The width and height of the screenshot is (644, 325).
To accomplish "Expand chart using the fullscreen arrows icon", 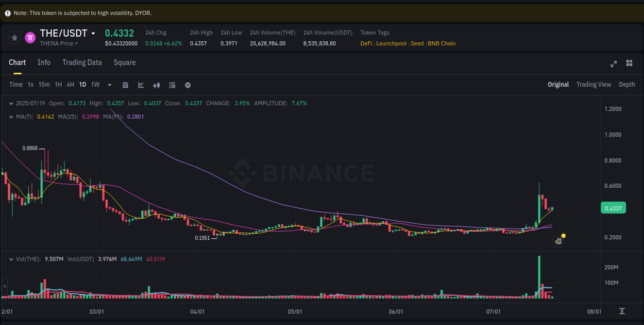I will [x=614, y=63].
